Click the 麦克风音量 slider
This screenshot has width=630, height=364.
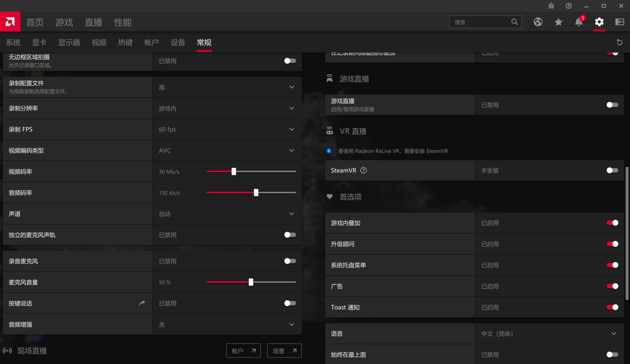[x=251, y=282]
